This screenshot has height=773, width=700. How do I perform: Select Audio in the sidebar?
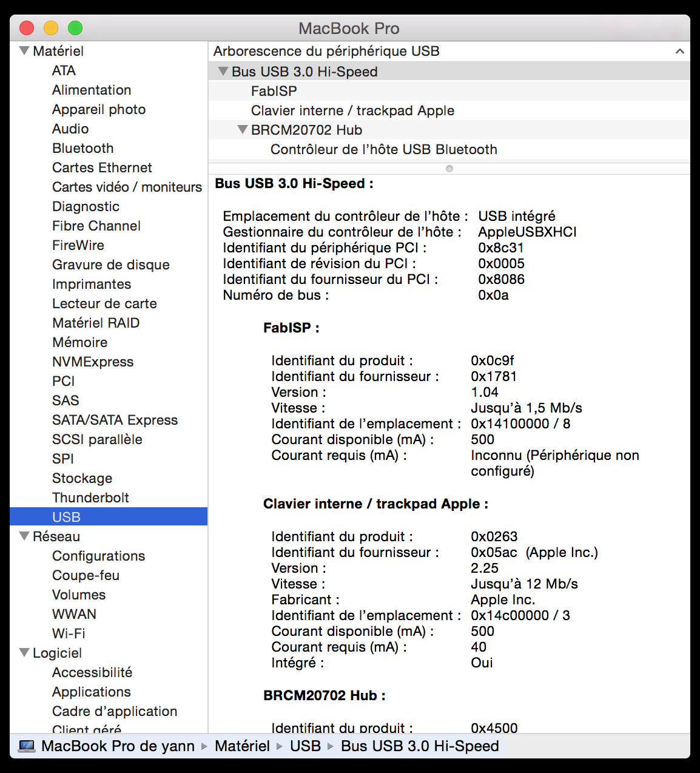pos(70,129)
